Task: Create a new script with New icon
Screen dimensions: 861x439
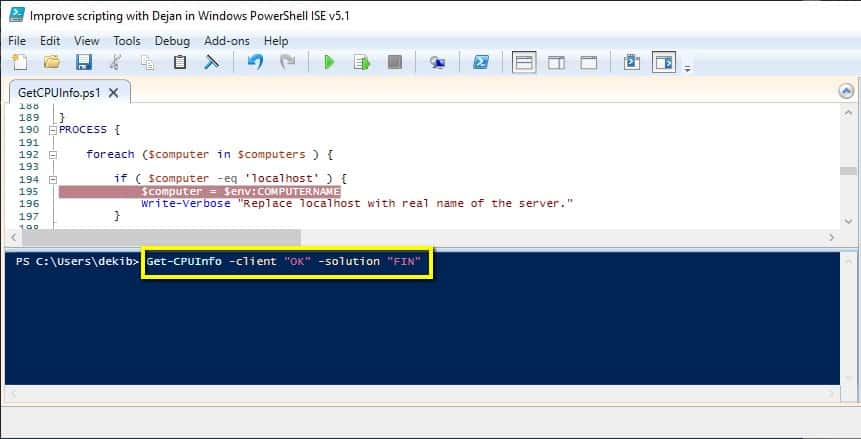Action: [x=19, y=62]
